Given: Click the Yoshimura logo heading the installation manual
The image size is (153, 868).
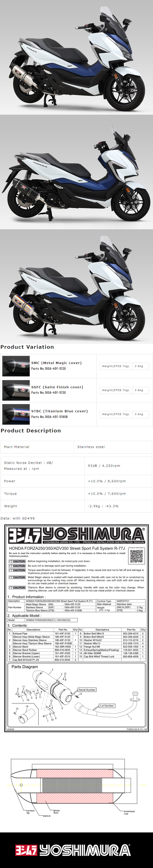Looking at the screenshot, I should pyautogui.click(x=76, y=535).
